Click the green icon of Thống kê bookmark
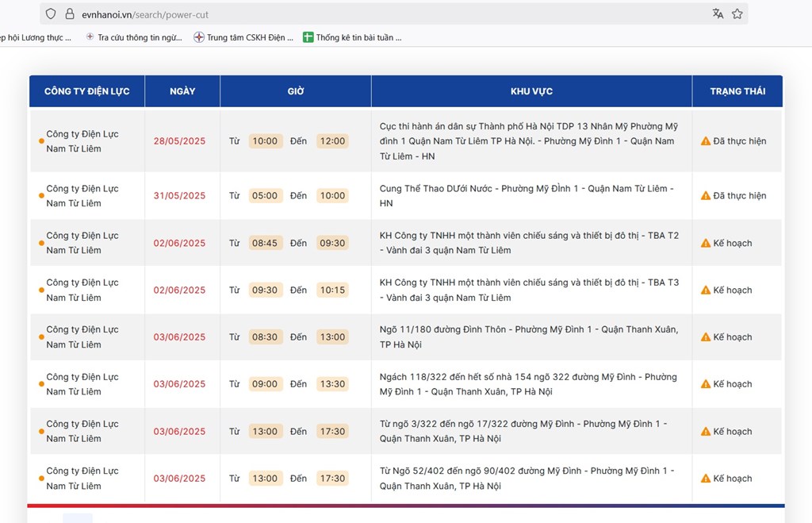 tap(308, 37)
